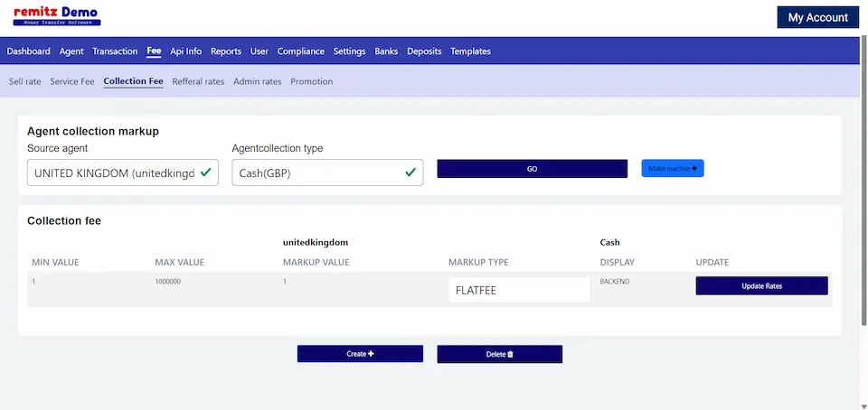
Task: Open the Api Info menu
Action: coord(185,51)
